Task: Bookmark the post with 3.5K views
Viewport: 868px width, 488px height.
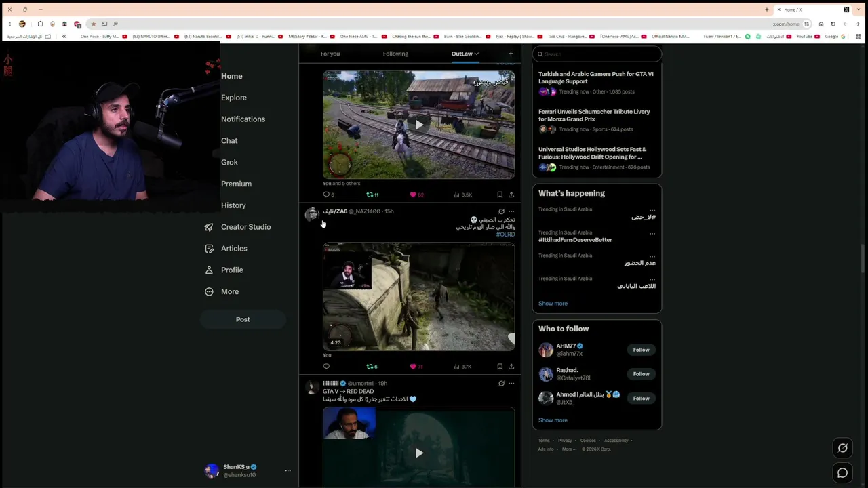Action: tap(500, 195)
